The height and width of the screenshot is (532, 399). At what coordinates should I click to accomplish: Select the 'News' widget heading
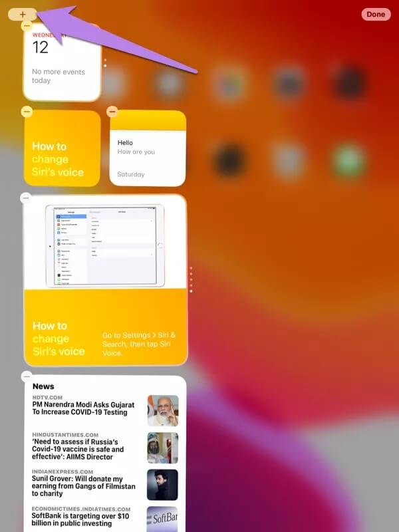point(43,386)
